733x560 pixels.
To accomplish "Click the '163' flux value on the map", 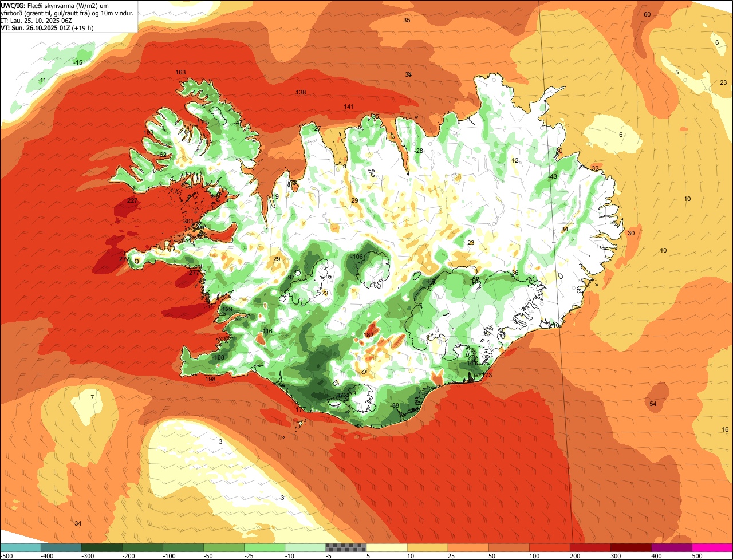I will [x=180, y=72].
